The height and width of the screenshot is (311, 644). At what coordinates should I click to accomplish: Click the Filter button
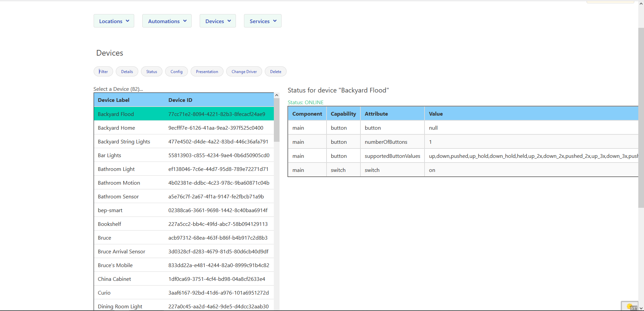[103, 71]
